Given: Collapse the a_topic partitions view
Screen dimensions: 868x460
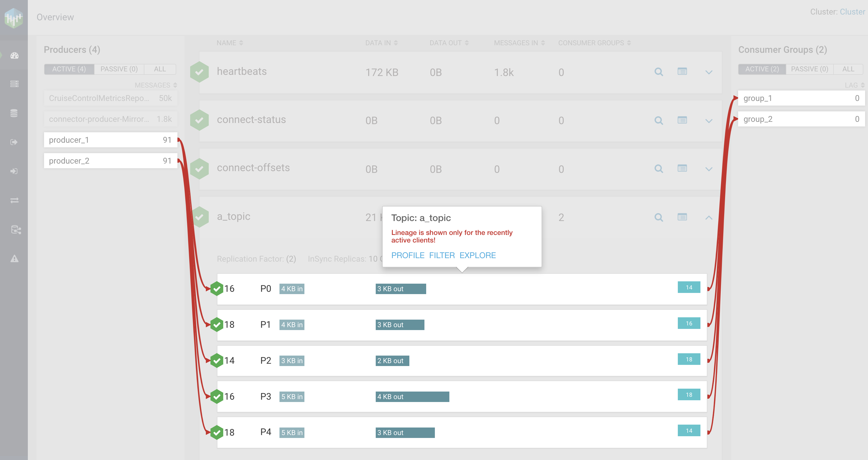Looking at the screenshot, I should (709, 217).
